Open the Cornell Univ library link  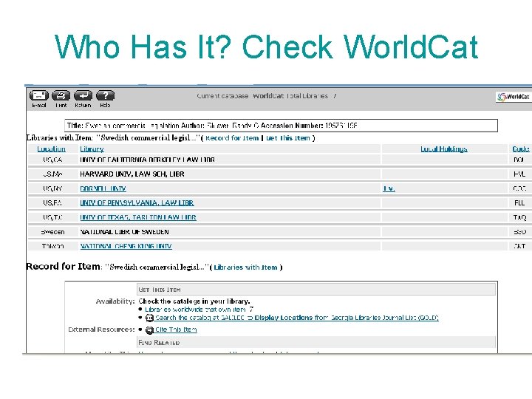pyautogui.click(x=103, y=188)
